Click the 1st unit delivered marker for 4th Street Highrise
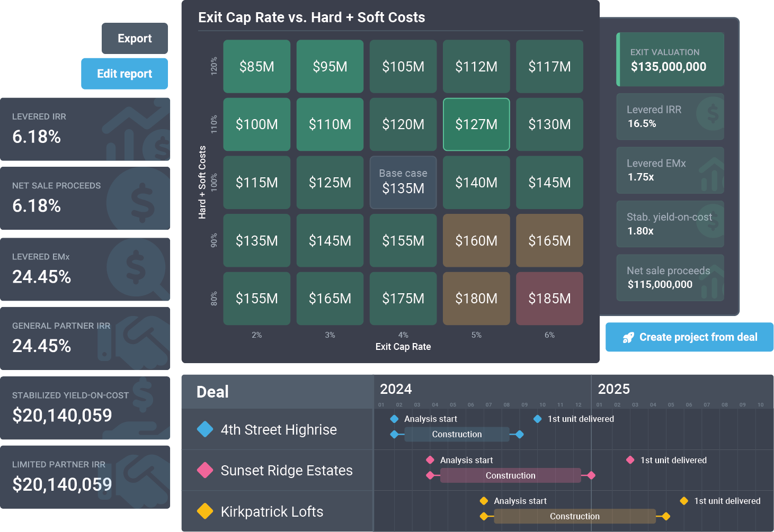 coord(537,419)
